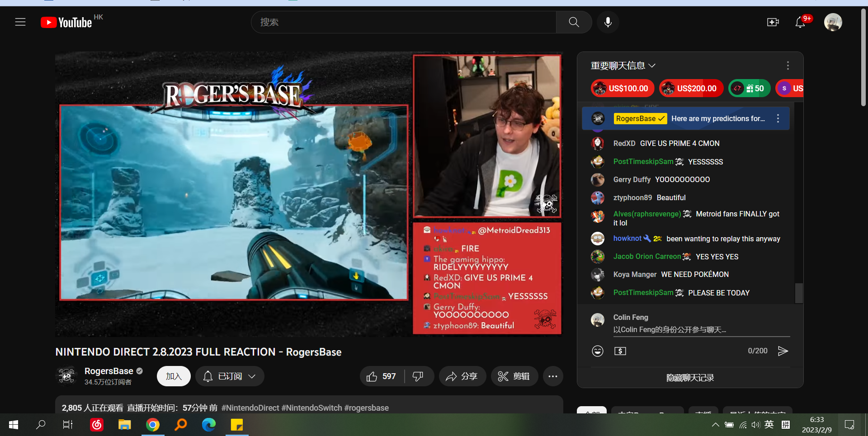
Task: Focus the YouTube search box
Action: (x=403, y=22)
